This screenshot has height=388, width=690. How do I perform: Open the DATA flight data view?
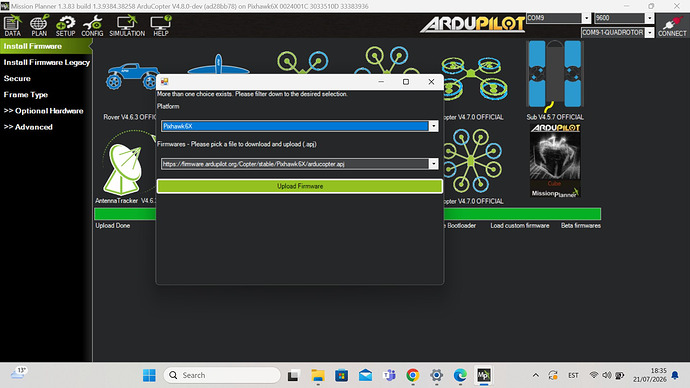[x=12, y=26]
